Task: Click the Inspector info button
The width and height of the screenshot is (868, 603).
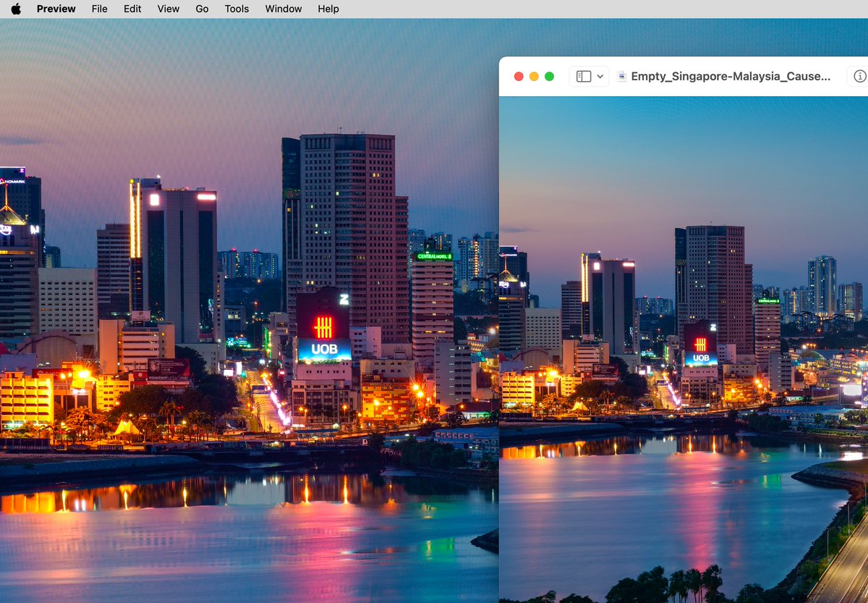Action: tap(859, 76)
